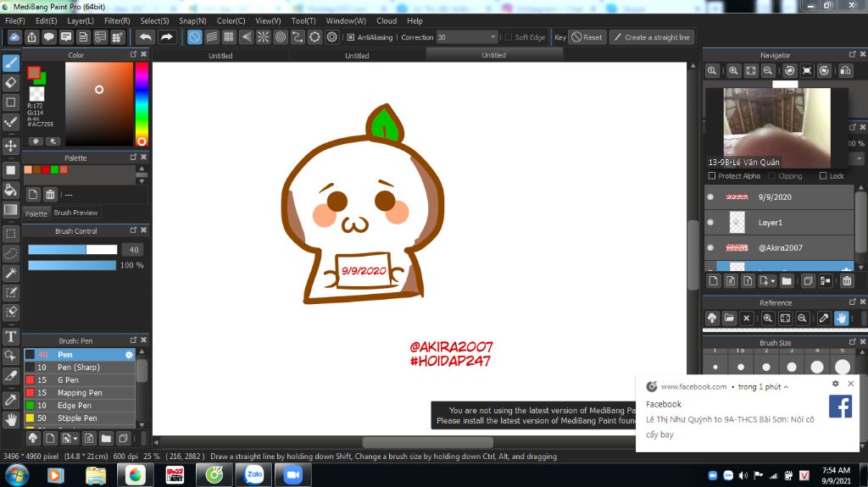Select the Bucket fill tool

(x=10, y=190)
